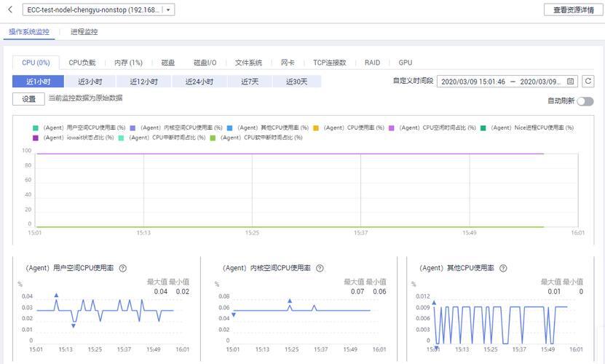
Task: Expand the ECC-test-nodel-chengyu-nonstop server dropdown
Action: (x=169, y=10)
